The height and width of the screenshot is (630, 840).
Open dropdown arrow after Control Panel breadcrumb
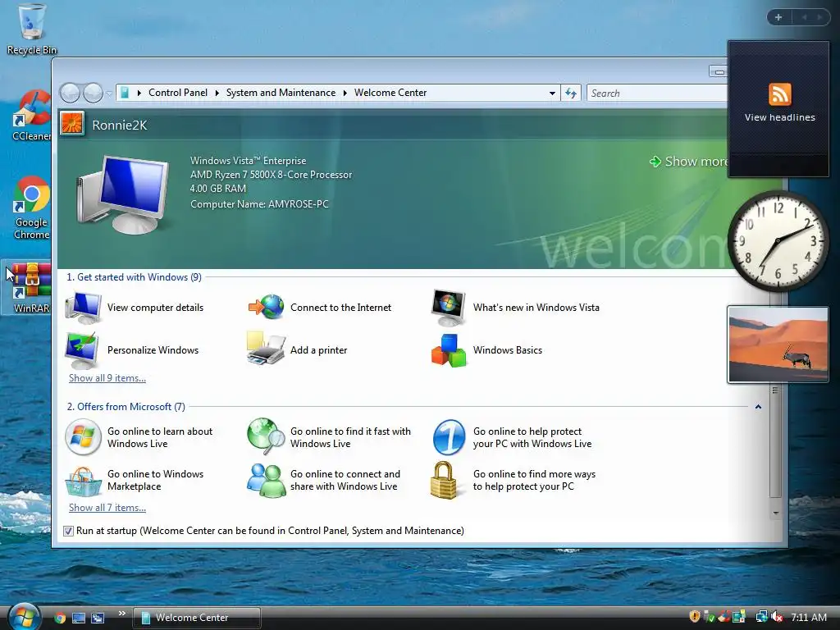pyautogui.click(x=217, y=93)
